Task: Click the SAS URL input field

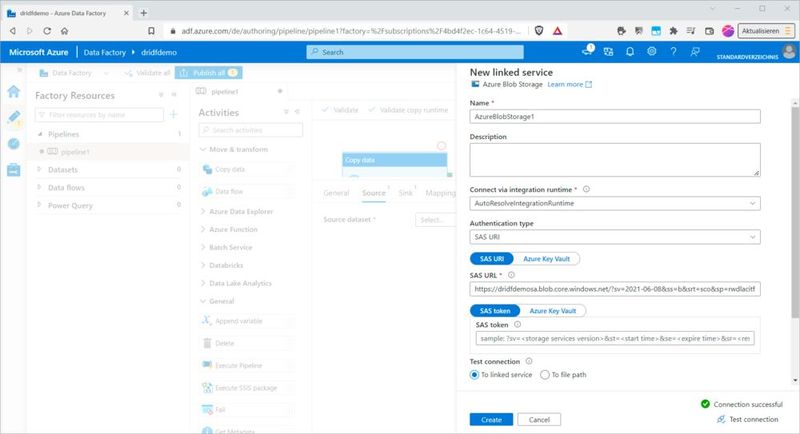Action: (x=615, y=289)
